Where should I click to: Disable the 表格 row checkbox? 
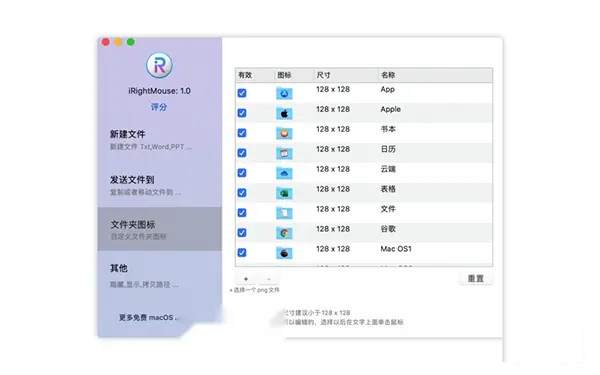pyautogui.click(x=242, y=192)
